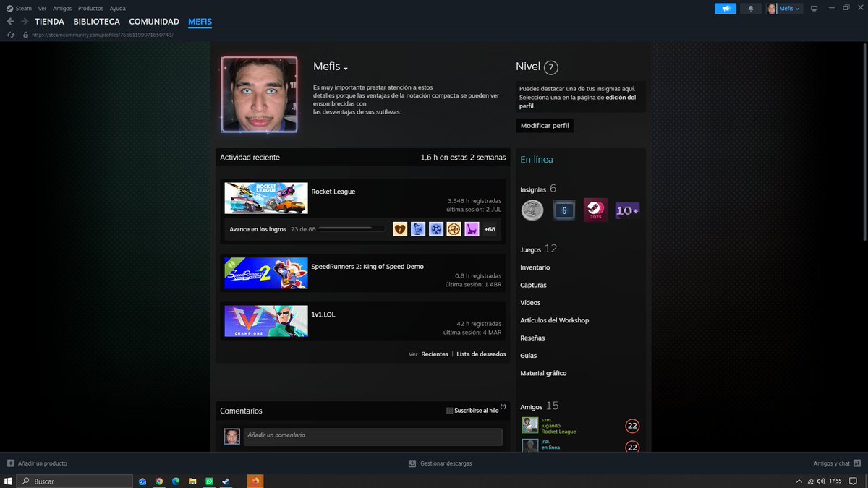This screenshot has width=868, height=488.
Task: Open the announcements megaphone button
Action: (725, 9)
